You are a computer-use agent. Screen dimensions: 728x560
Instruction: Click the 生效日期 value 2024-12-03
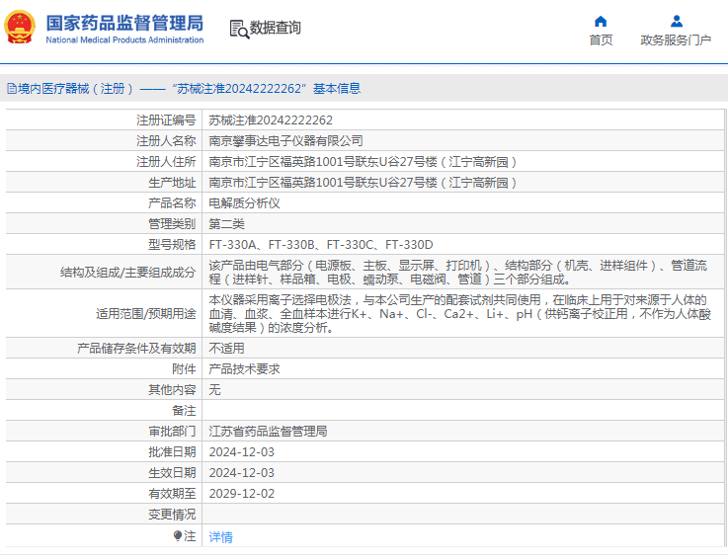[x=241, y=473]
